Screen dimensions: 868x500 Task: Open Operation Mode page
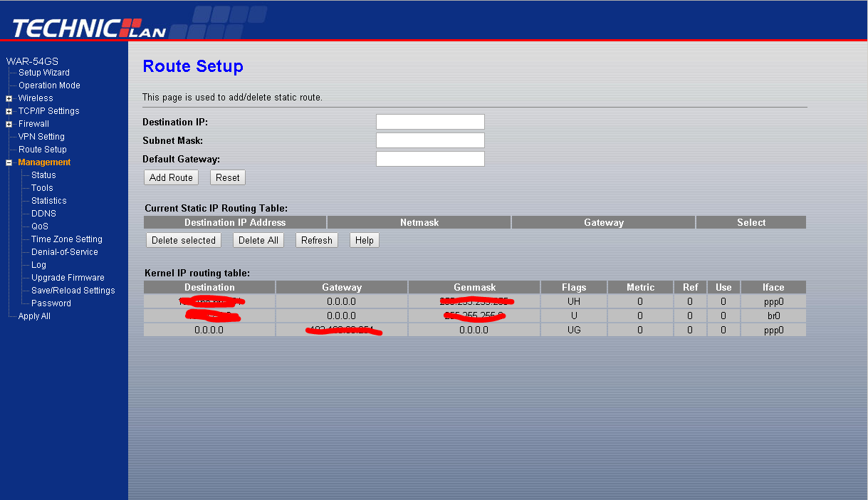(x=49, y=85)
